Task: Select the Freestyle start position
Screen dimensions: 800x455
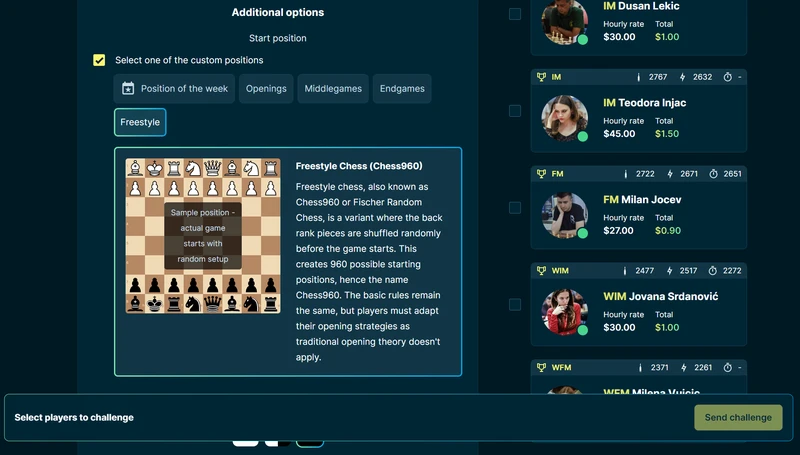Action: [x=140, y=122]
